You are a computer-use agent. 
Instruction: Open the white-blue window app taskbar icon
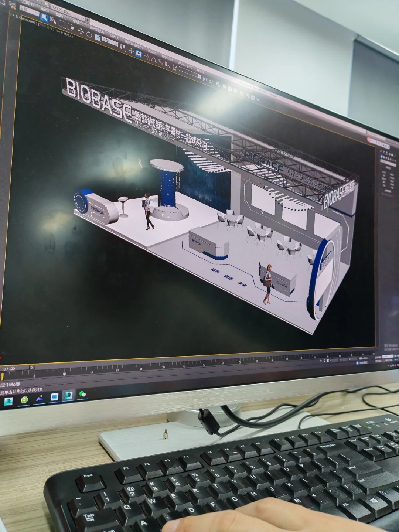tap(55, 397)
